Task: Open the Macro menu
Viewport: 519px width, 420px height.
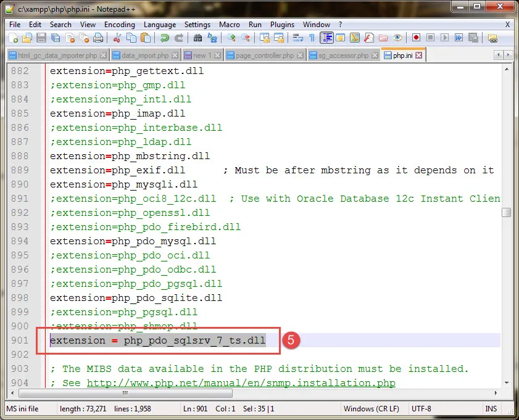Action: (230, 25)
